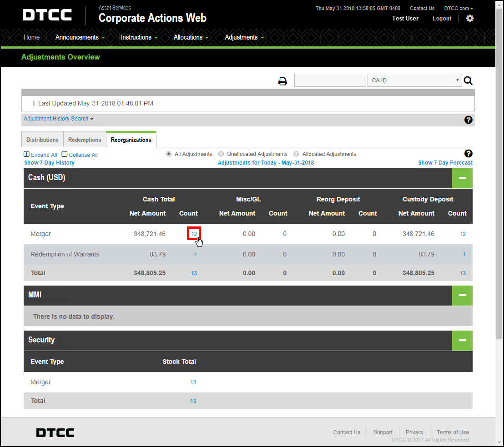Open settings via the gear icon
504x447 pixels.
(x=470, y=19)
